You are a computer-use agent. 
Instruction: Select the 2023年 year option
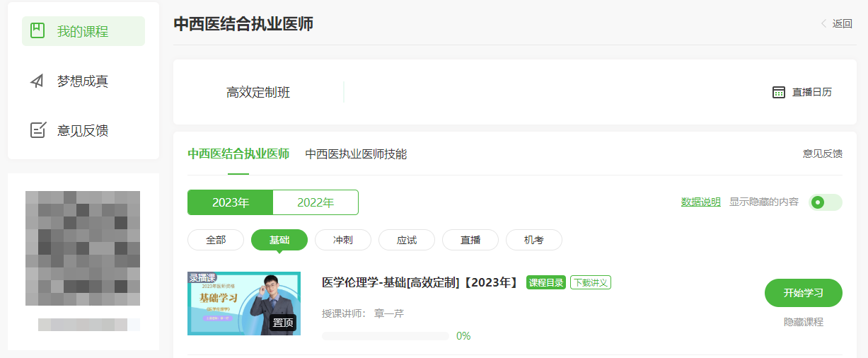(231, 202)
